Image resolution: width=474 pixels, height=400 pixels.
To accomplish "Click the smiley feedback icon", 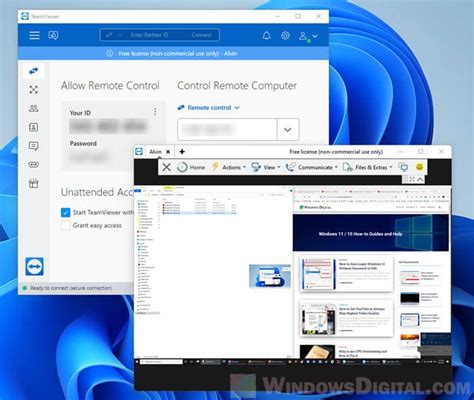I will pos(419,167).
